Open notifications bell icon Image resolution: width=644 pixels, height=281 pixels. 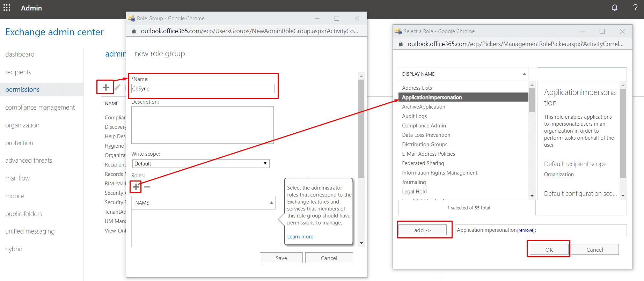coord(615,8)
